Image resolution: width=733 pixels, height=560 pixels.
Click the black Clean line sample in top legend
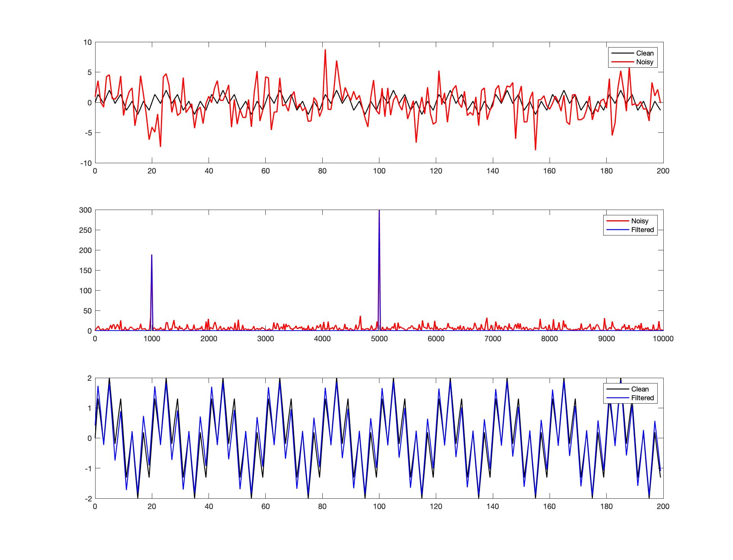click(x=622, y=53)
